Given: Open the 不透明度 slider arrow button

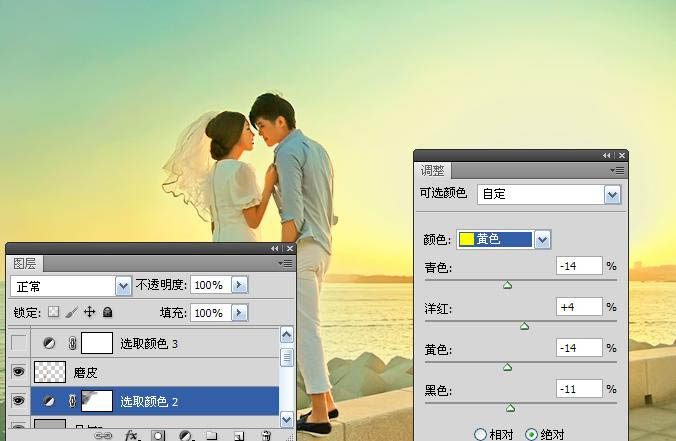Looking at the screenshot, I should (239, 285).
